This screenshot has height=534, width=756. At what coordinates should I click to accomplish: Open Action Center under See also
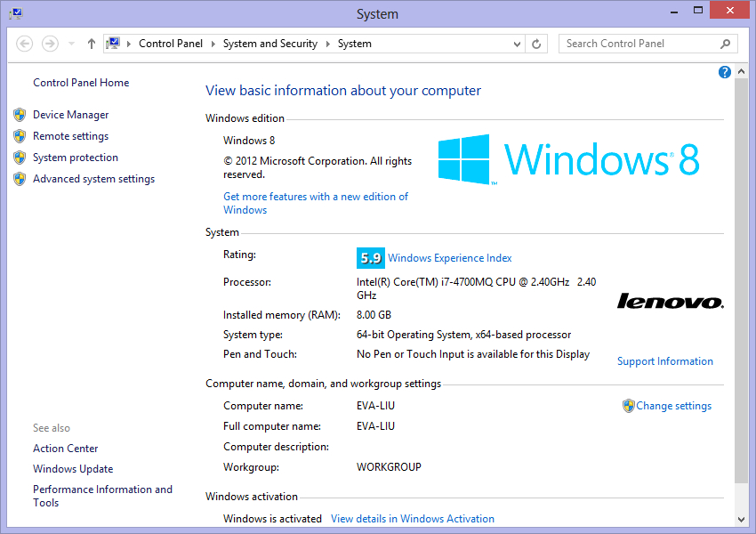coord(65,449)
